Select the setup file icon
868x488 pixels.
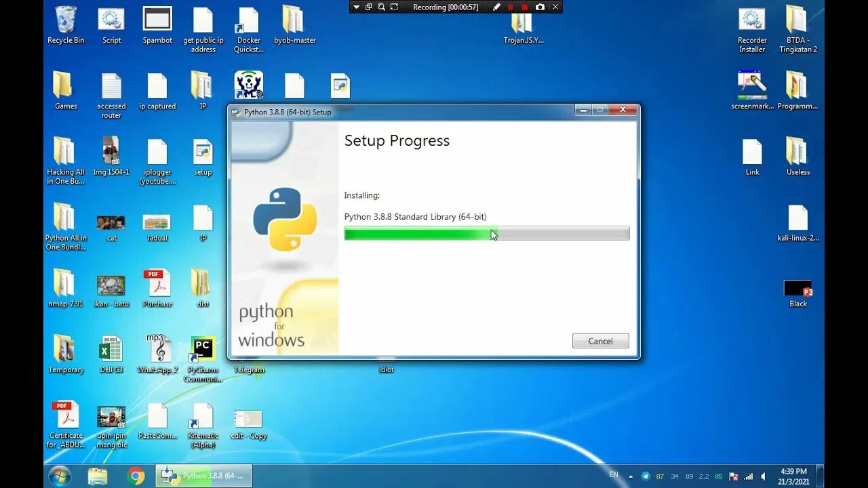[x=203, y=157]
